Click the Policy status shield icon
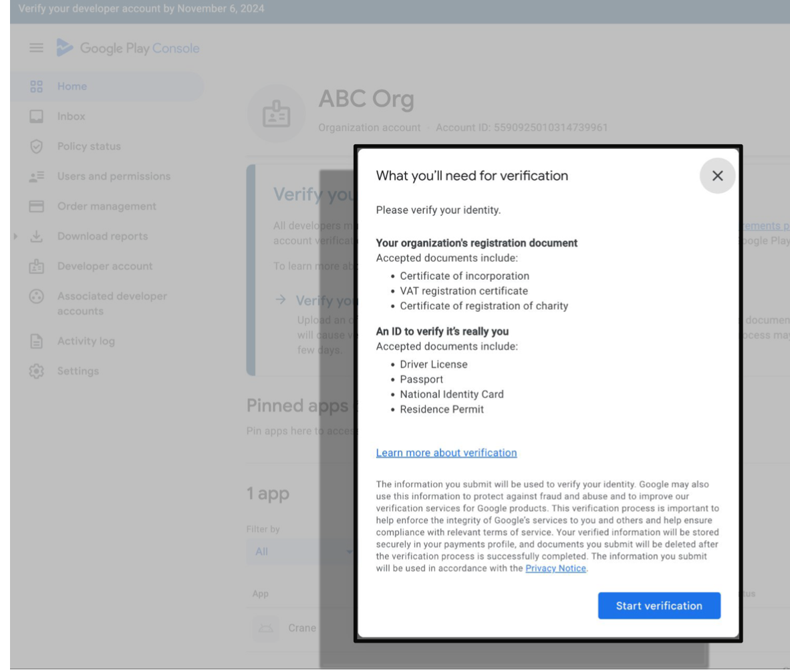Viewport: 790px width, 672px height. (x=36, y=146)
